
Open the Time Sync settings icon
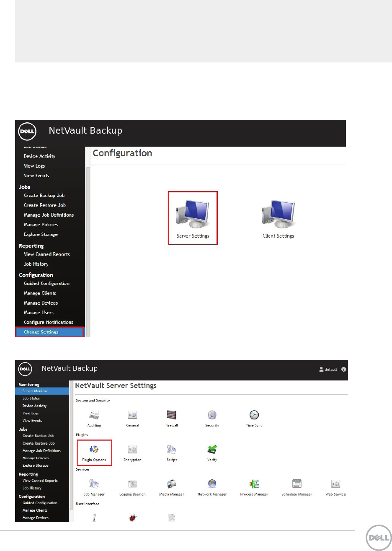254,418
